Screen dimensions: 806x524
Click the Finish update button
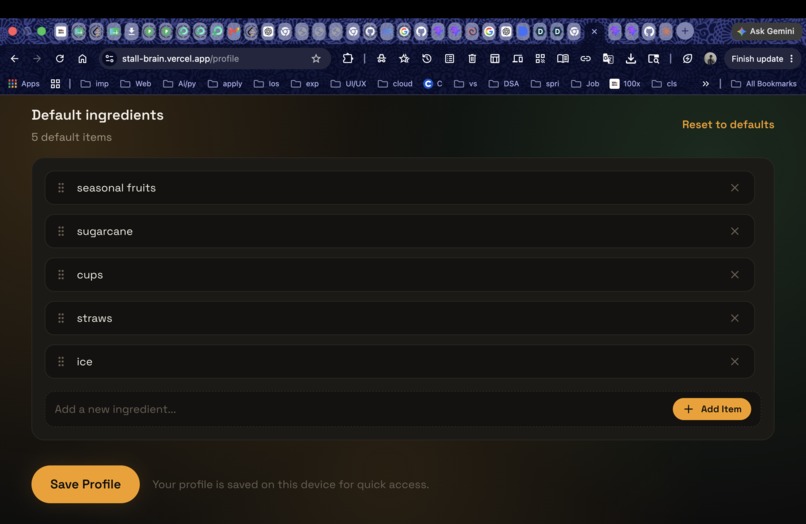pos(757,59)
